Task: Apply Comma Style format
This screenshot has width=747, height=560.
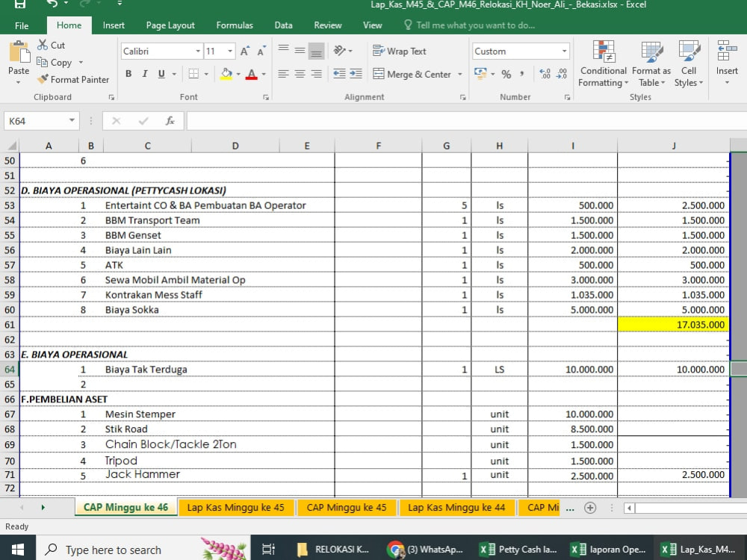Action: click(522, 74)
